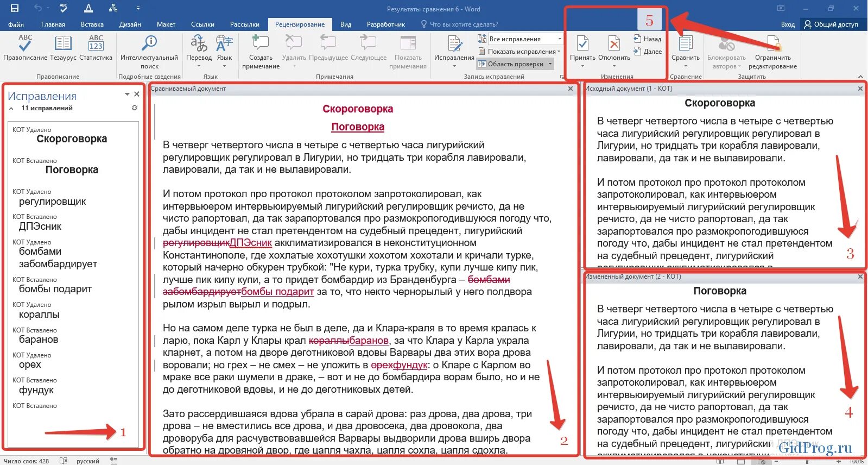Viewport: 868px width, 465px height.
Task: Switch to the Главная tab
Action: pos(53,24)
